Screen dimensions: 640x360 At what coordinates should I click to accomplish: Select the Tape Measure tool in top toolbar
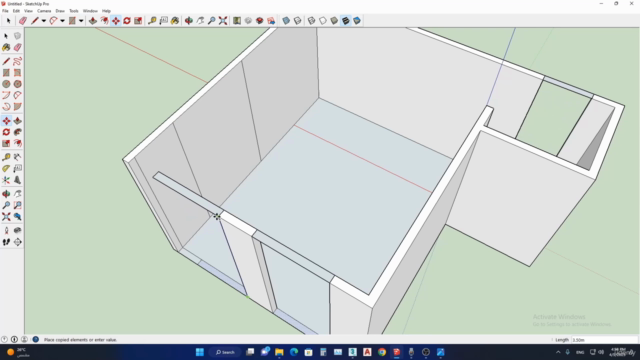152,20
